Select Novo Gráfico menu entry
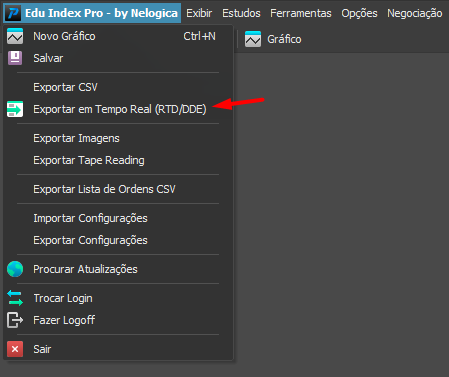 [118, 36]
